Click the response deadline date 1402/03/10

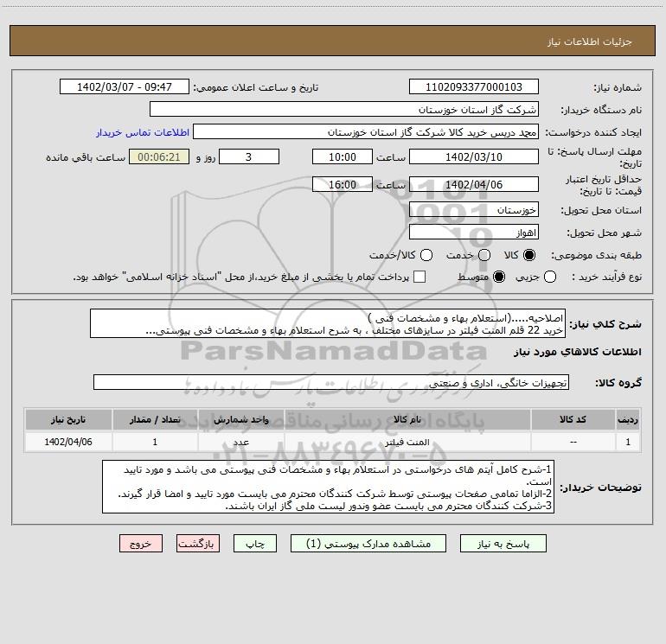(474, 156)
